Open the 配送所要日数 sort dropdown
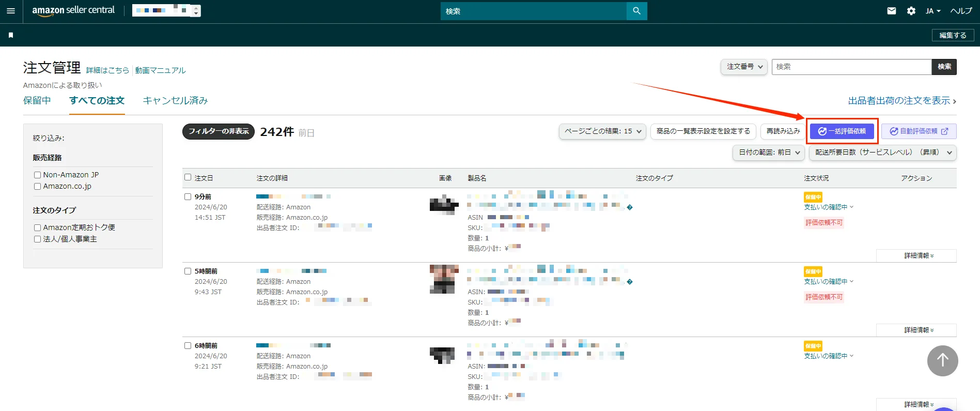This screenshot has width=980, height=411. tap(883, 153)
